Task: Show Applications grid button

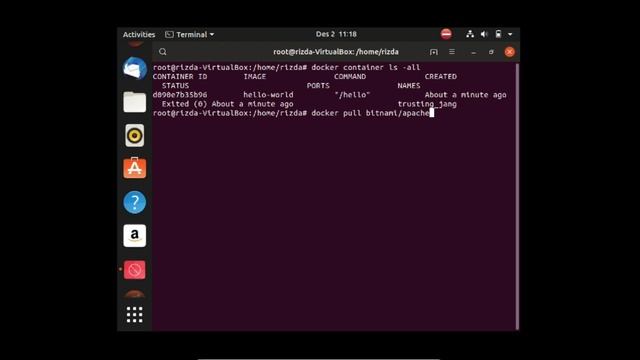Action: point(135,315)
